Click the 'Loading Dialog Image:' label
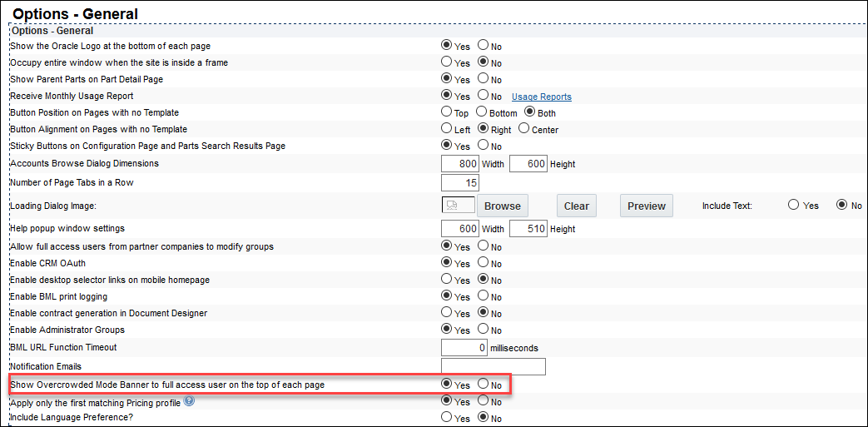868x427 pixels. (x=54, y=206)
